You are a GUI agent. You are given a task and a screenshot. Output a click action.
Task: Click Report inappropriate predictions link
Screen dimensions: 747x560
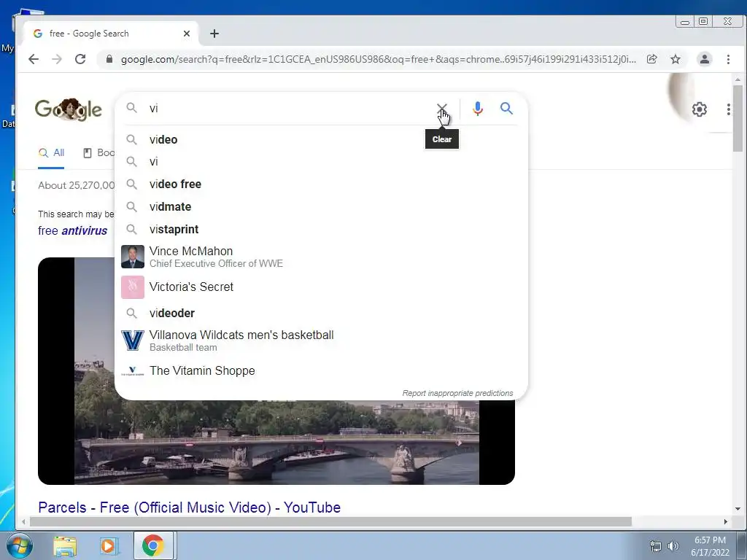click(x=457, y=393)
